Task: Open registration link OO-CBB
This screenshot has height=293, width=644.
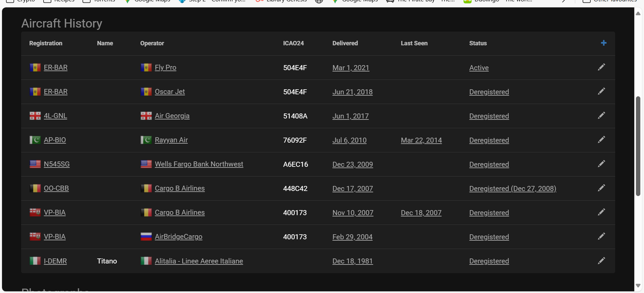Action: click(x=56, y=188)
